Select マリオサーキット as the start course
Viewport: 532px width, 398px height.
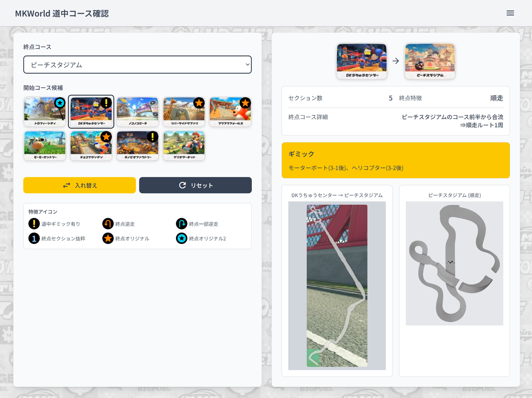pyautogui.click(x=184, y=145)
